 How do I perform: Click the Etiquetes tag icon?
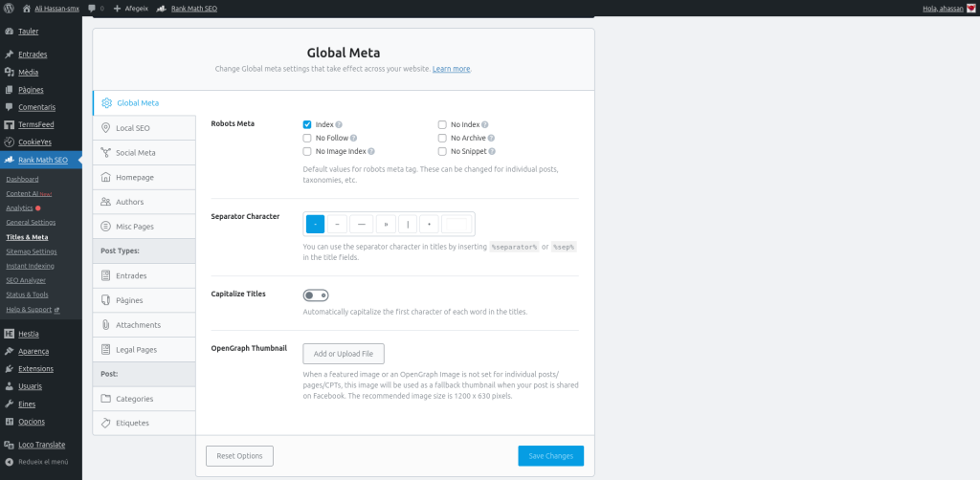(105, 423)
